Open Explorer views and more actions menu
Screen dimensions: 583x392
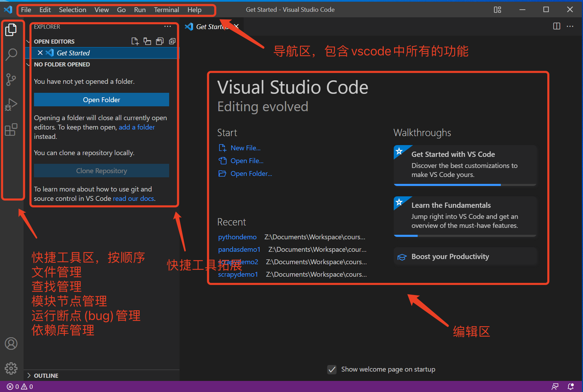point(168,26)
